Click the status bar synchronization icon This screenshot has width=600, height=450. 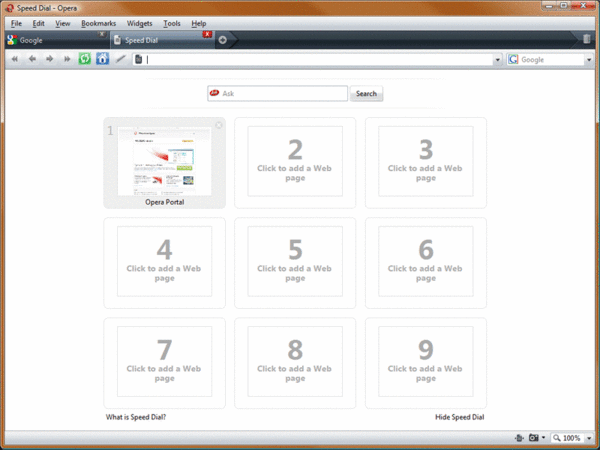[x=519, y=438]
